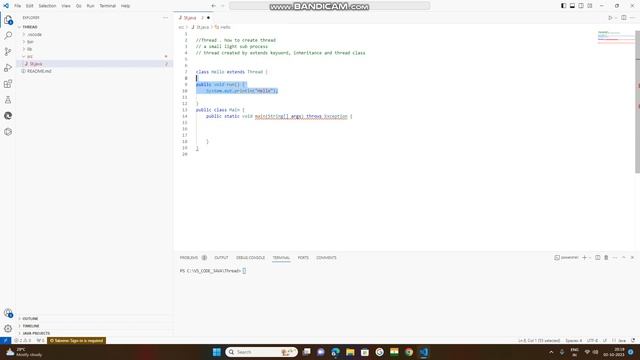Close the terminal panel
This screenshot has height=360, width=640.
[x=632, y=258]
